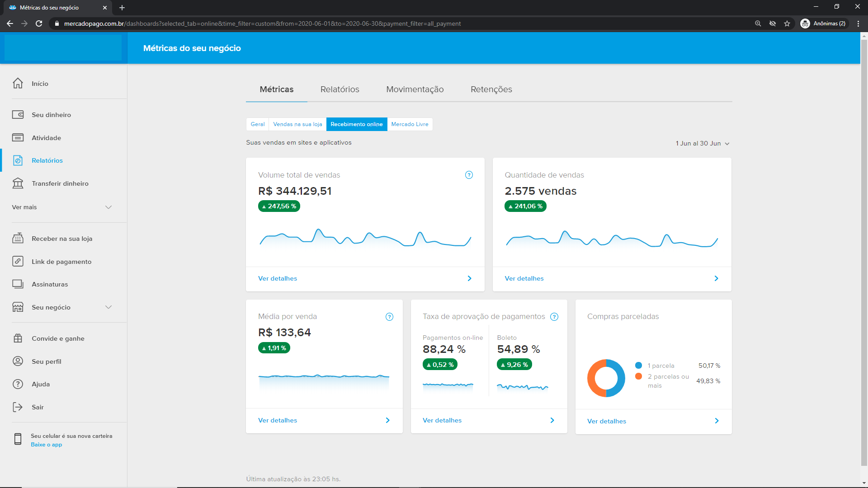Image resolution: width=868 pixels, height=488 pixels.
Task: Select Vendas na sua loja filter
Action: (297, 124)
